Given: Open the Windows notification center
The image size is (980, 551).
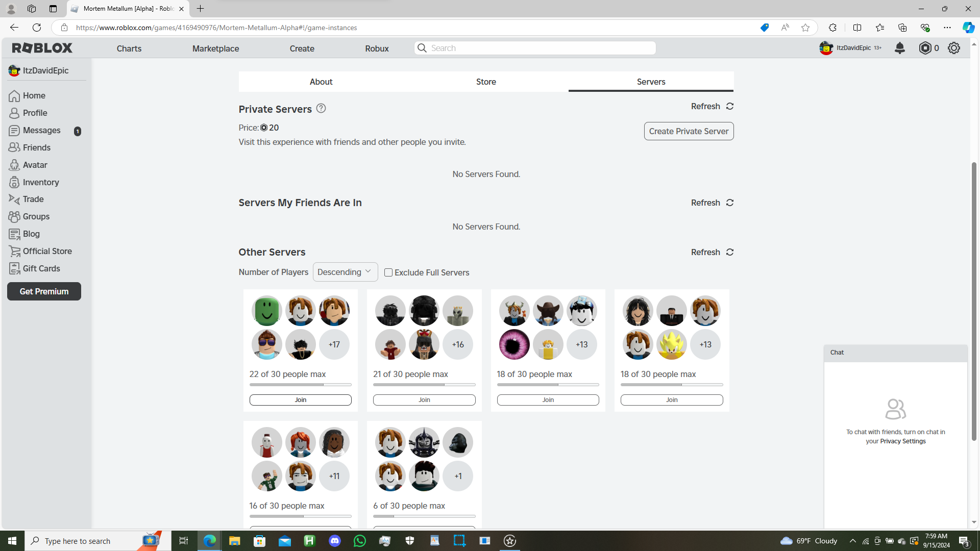Looking at the screenshot, I should (x=964, y=541).
